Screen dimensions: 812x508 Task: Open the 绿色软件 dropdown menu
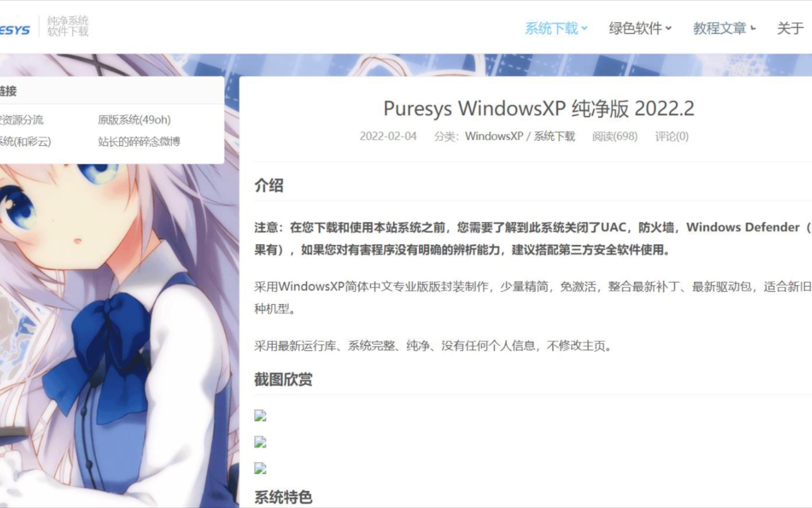[x=639, y=28]
